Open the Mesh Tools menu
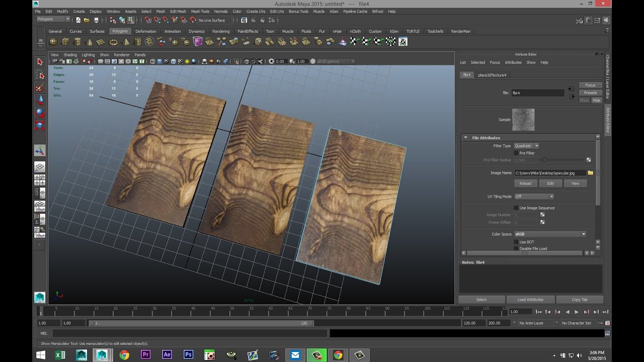 tap(200, 11)
